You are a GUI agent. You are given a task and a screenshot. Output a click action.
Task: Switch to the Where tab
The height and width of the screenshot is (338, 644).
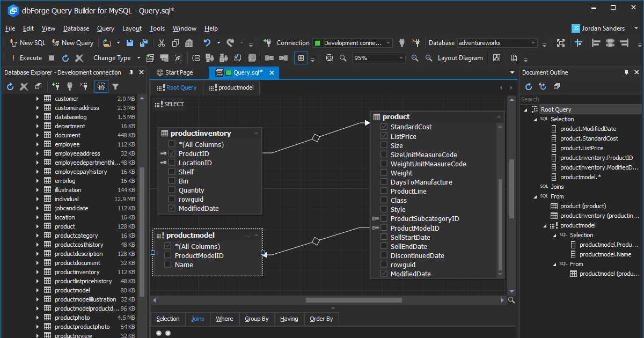(224, 319)
